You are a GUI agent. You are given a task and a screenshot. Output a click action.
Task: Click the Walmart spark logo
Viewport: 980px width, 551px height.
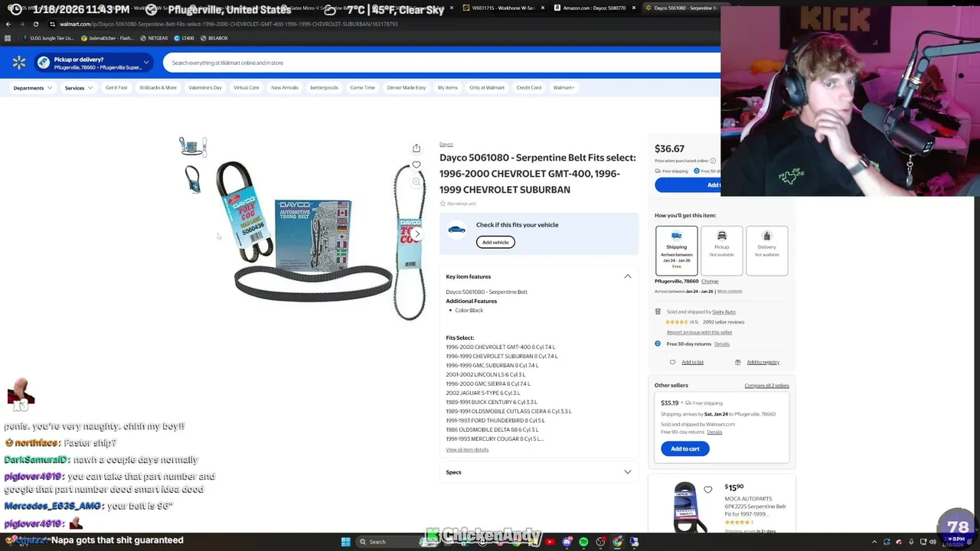tap(19, 63)
